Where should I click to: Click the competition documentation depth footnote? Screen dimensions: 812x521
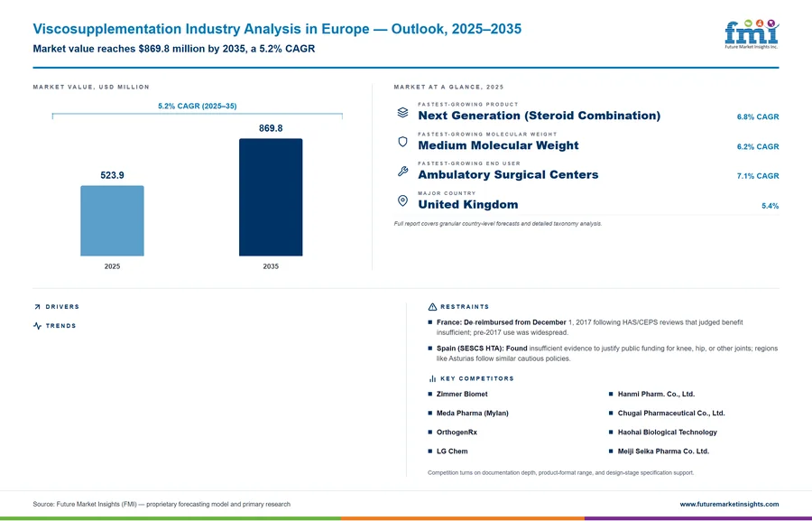point(561,473)
